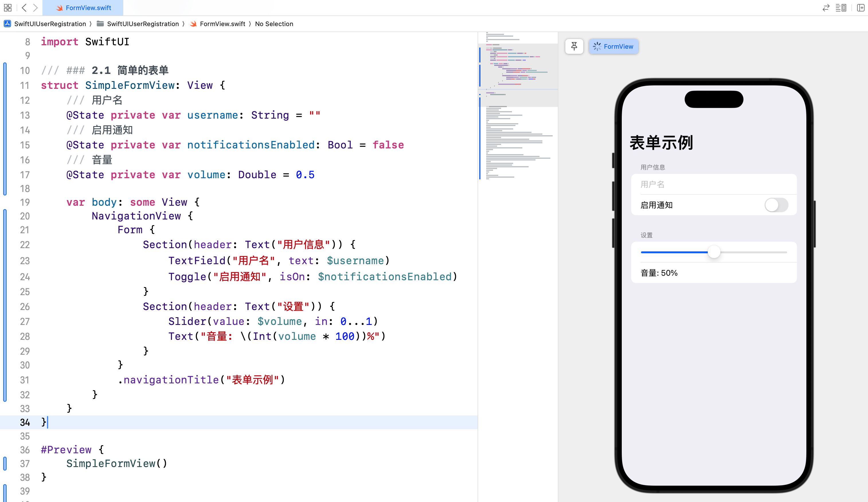The image size is (868, 502).
Task: Click the Swift file icon in jump bar
Action: [193, 24]
